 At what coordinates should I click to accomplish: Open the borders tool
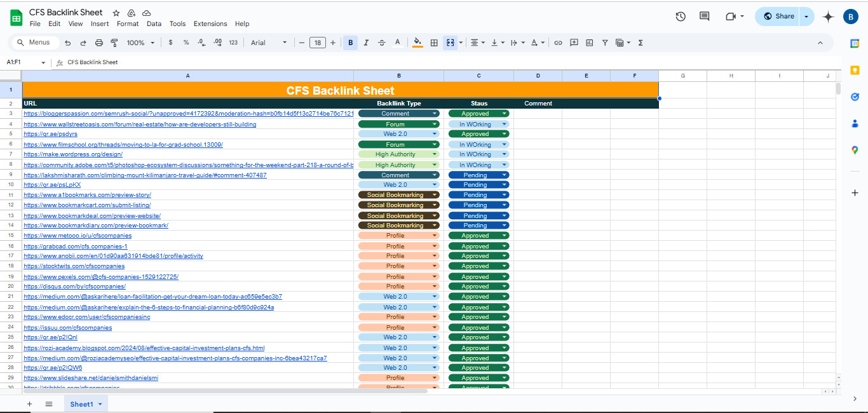point(434,43)
